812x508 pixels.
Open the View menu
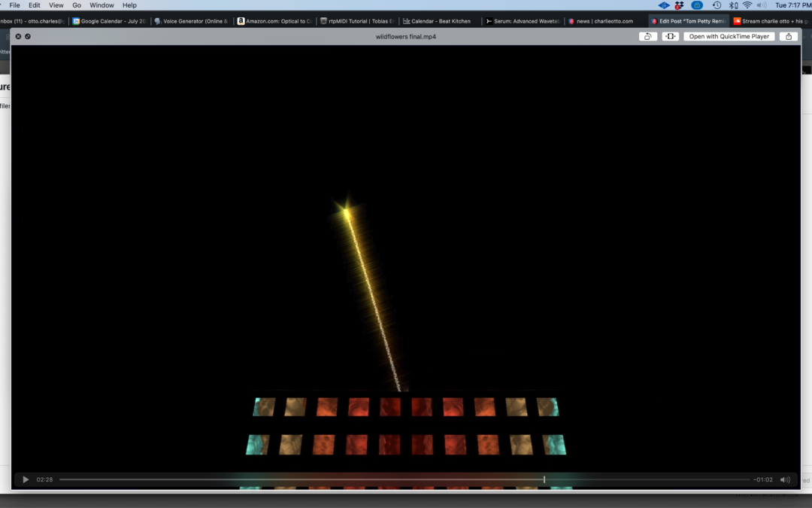click(x=56, y=5)
